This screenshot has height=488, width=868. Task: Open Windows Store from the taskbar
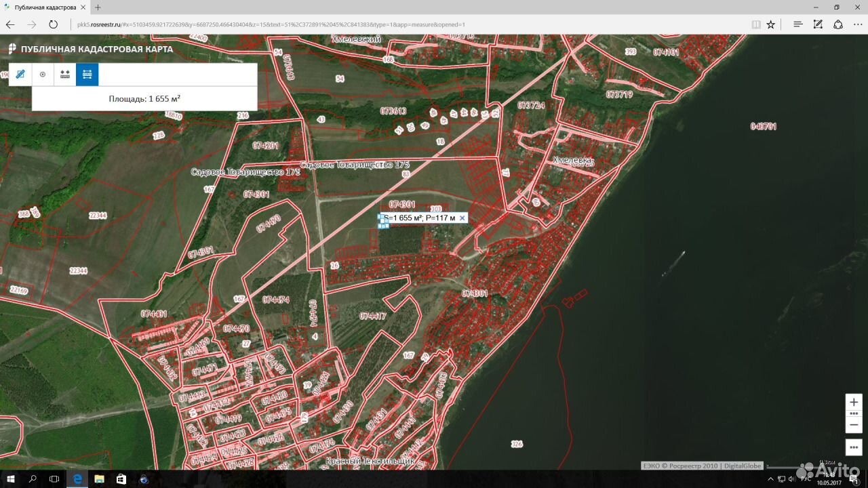pyautogui.click(x=121, y=479)
